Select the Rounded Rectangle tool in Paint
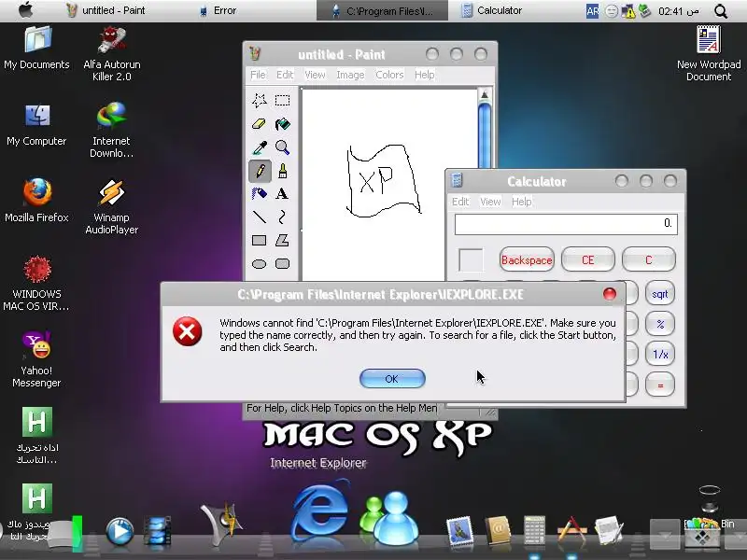747x560 pixels. [282, 264]
